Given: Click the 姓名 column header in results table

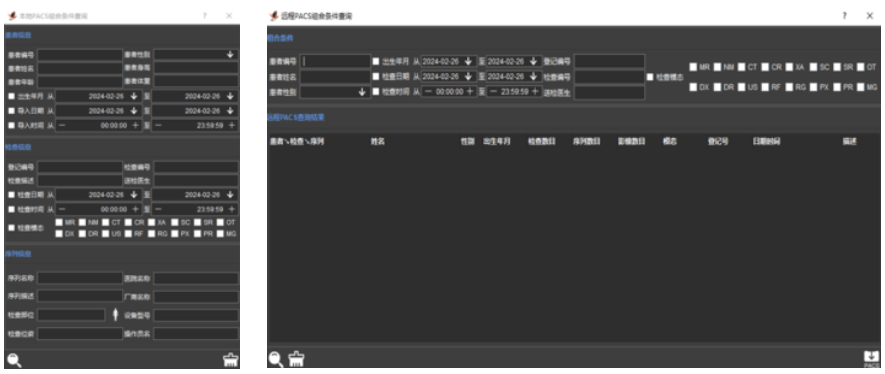Looking at the screenshot, I should click(378, 142).
